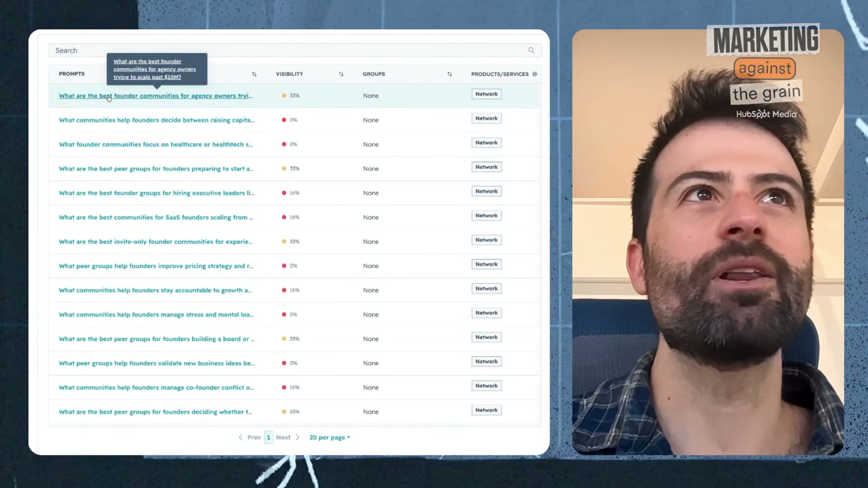Click the Prompts column header
The width and height of the screenshot is (868, 488).
(71, 74)
